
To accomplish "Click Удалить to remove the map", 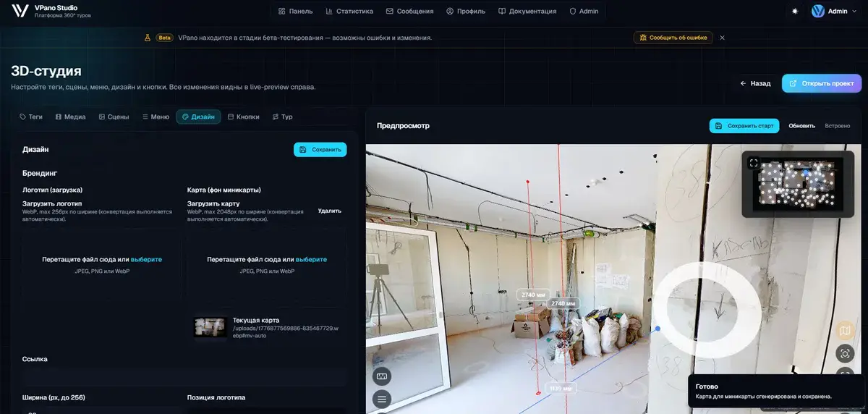I will point(330,211).
